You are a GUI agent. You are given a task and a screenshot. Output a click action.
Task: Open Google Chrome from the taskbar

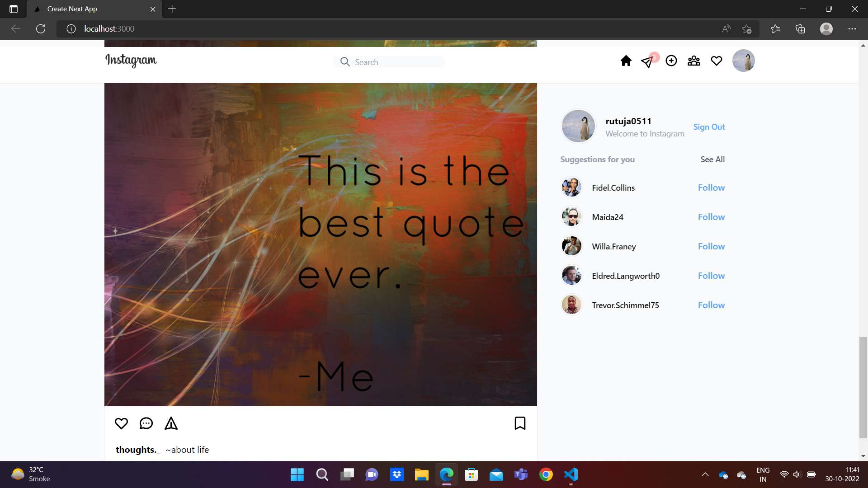pyautogui.click(x=546, y=475)
